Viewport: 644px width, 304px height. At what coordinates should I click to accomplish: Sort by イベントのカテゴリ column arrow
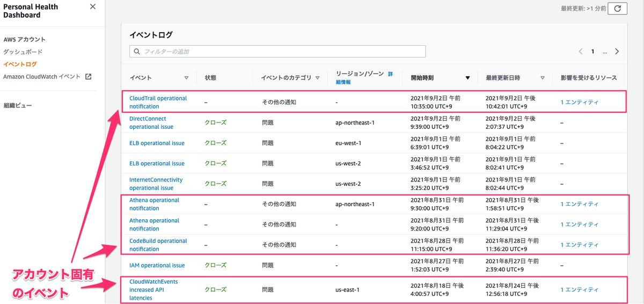coord(318,78)
